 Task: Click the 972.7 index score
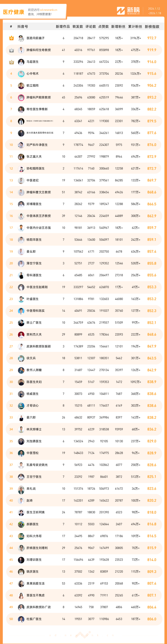click(152, 38)
